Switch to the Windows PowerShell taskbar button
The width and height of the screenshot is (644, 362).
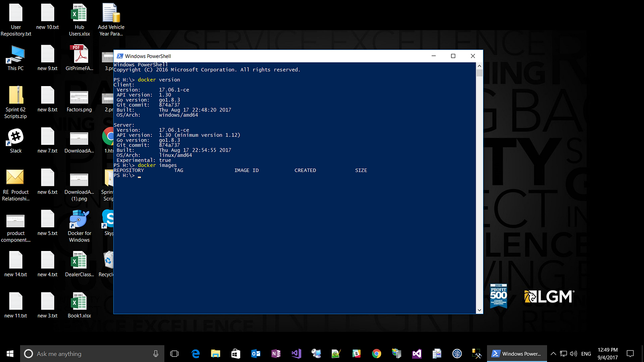coord(517,354)
